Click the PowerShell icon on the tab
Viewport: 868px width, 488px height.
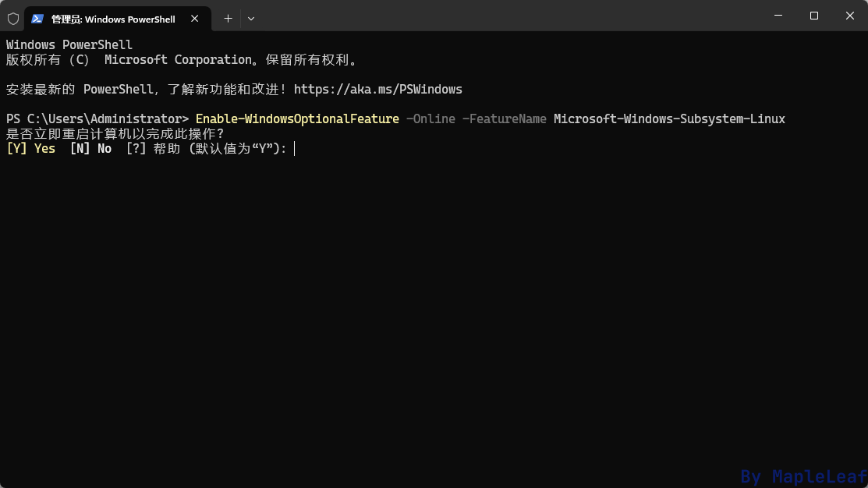pyautogui.click(x=37, y=19)
